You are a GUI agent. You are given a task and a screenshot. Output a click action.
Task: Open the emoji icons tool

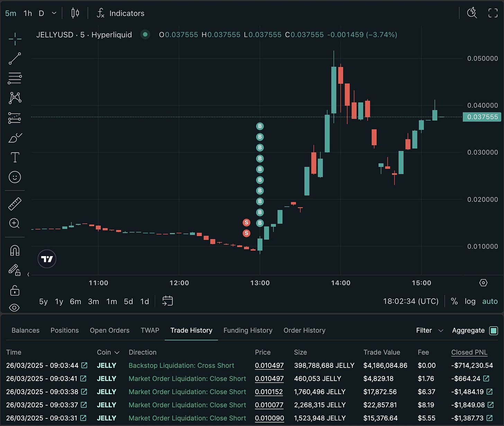click(x=15, y=177)
